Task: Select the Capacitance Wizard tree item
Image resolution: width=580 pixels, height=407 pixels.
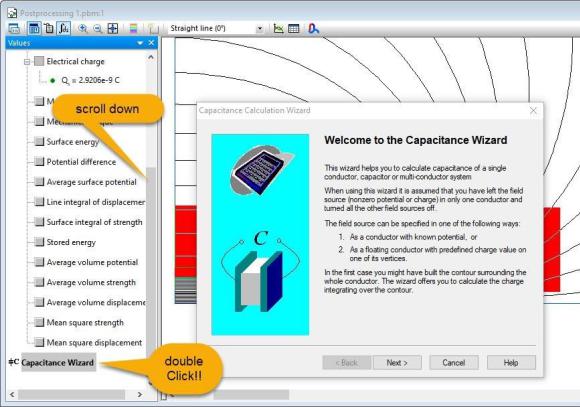Action: pyautogui.click(x=58, y=362)
